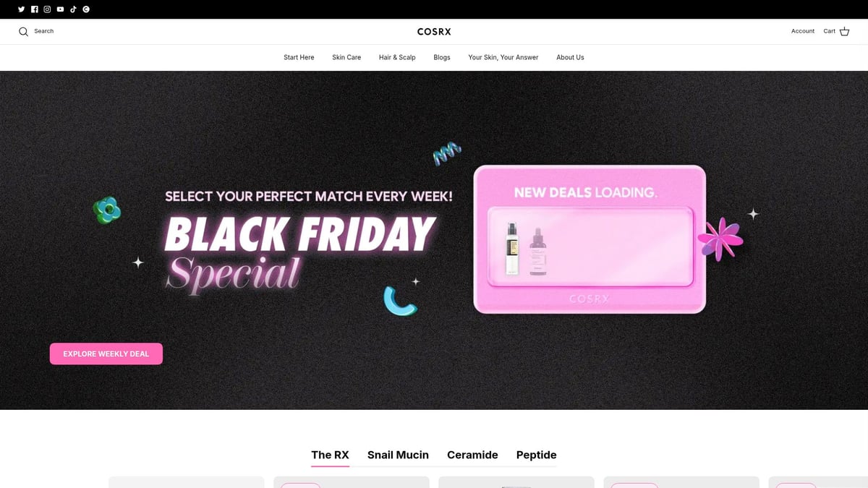Viewport: 868px width, 488px height.
Task: Open the Facebook social link icon
Action: click(x=34, y=9)
